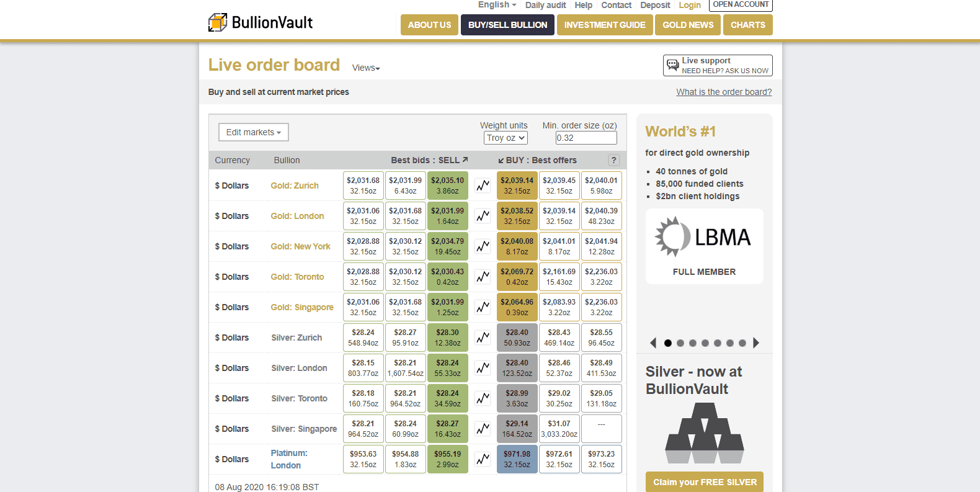Buy at Platinum London offer $971.98

click(517, 459)
